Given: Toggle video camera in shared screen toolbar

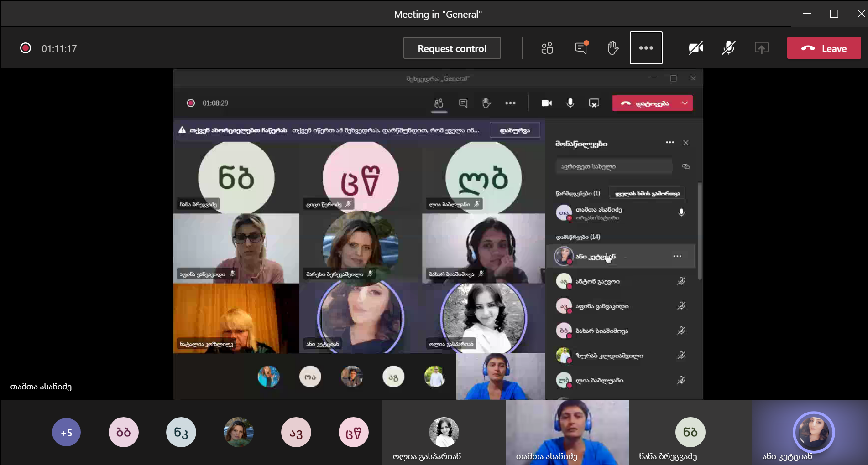Looking at the screenshot, I should 547,103.
